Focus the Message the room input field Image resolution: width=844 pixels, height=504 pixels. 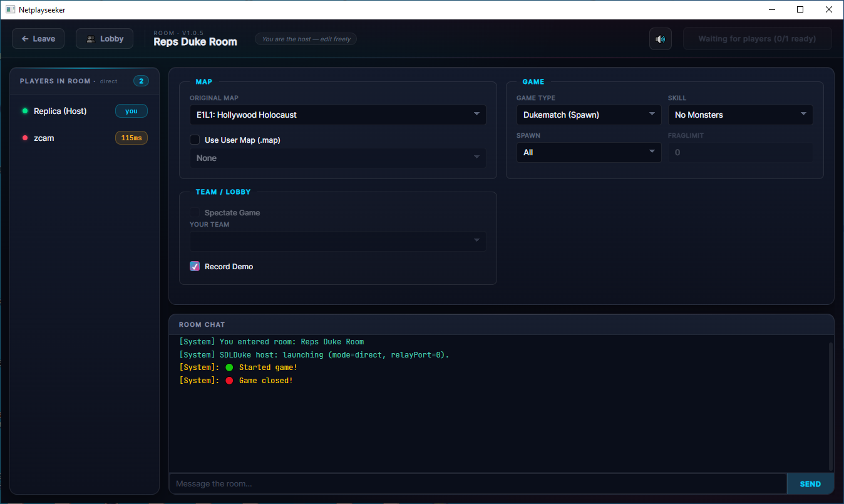point(478,484)
